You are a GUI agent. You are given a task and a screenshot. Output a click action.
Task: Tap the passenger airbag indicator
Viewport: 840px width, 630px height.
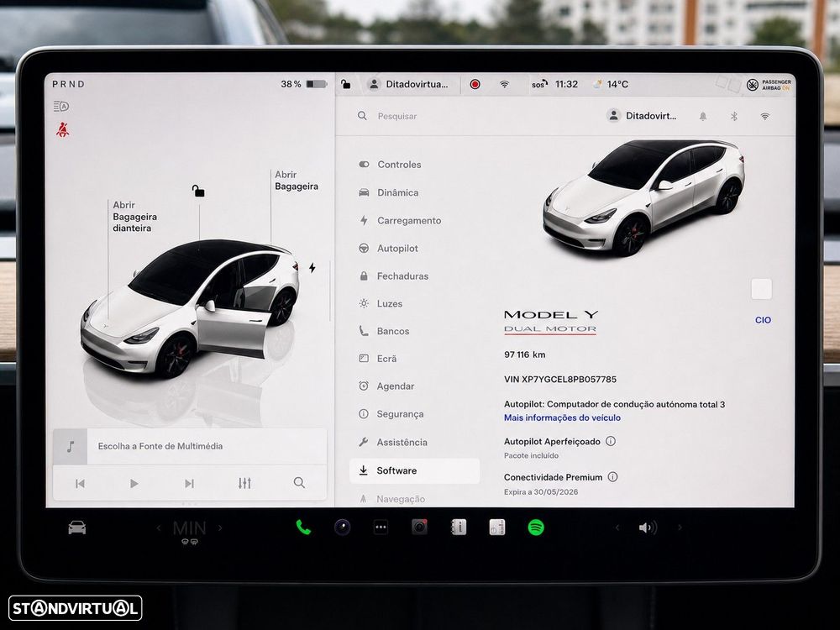pyautogui.click(x=769, y=85)
